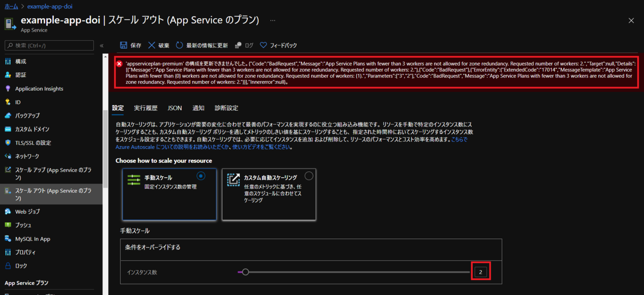
Task: Open the JSON tab
Action: tap(175, 108)
